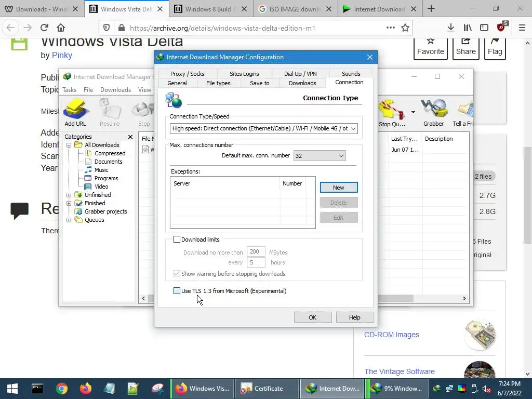
Task: Open the File menu in IDM
Action: tap(88, 90)
